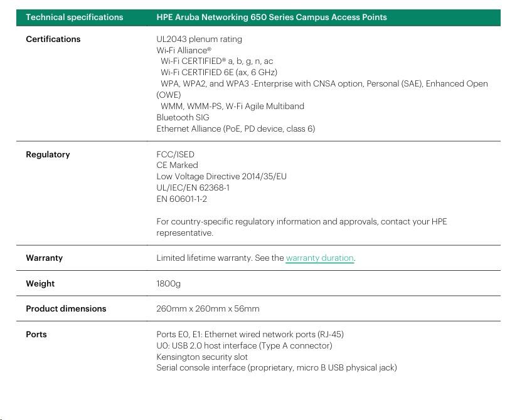The width and height of the screenshot is (527, 420).
Task: Click the 'Warranty' row label
Action: click(x=45, y=258)
